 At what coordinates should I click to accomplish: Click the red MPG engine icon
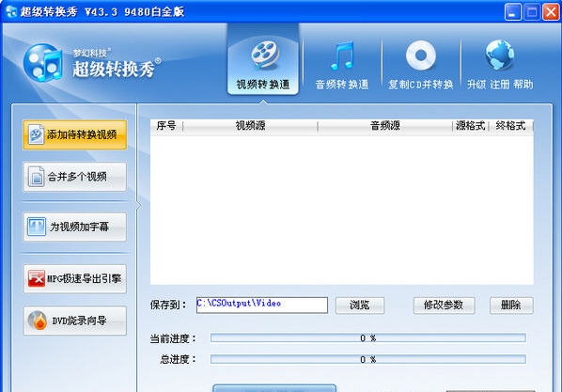(x=37, y=278)
